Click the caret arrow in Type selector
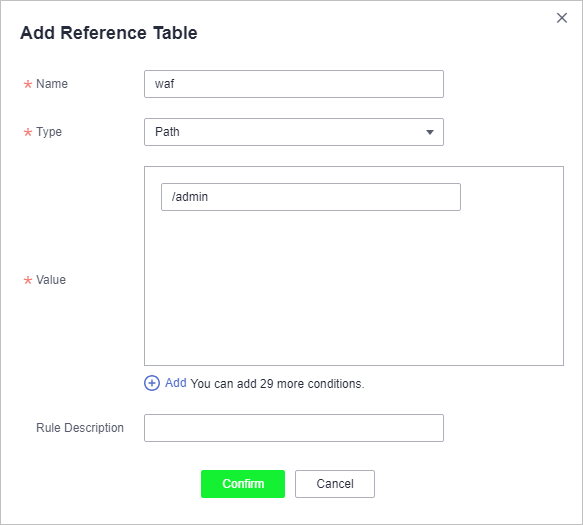 pos(430,132)
